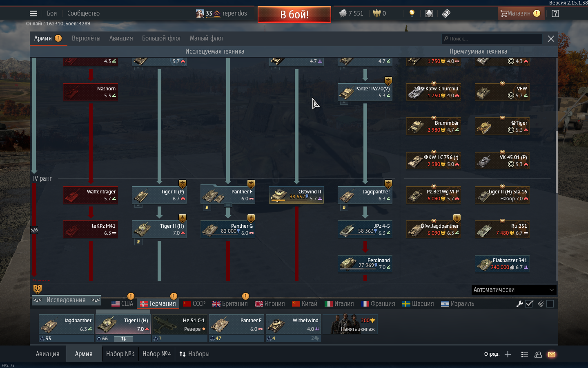The height and width of the screenshot is (368, 588).
Task: Click the ammunition refill icon
Action: (541, 304)
